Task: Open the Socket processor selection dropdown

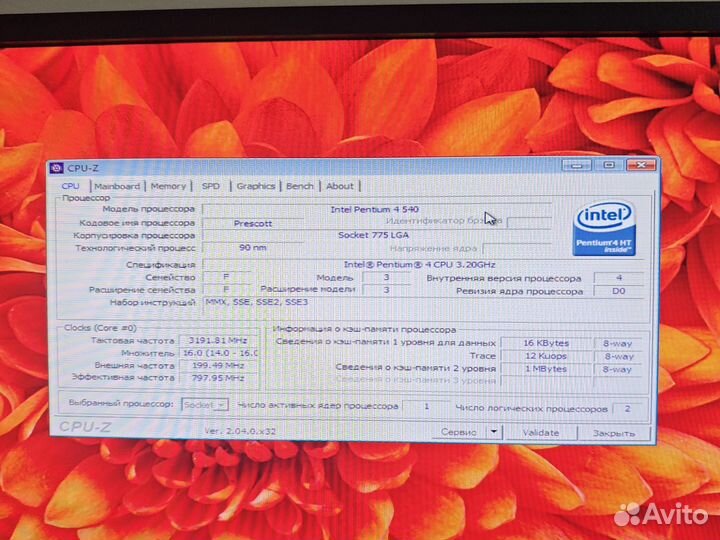Action: [205, 405]
